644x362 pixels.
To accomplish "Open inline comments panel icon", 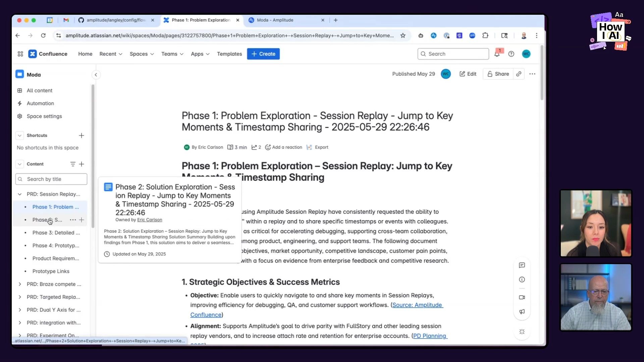I will [x=522, y=265].
